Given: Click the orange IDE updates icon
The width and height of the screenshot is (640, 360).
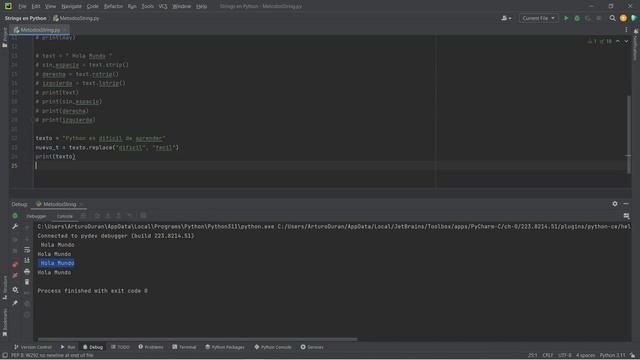Looking at the screenshot, I should (x=623, y=18).
